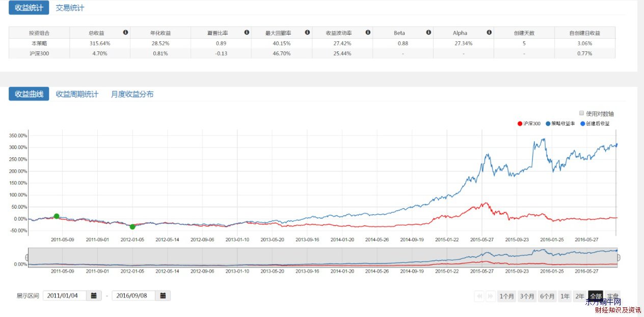This screenshot has height=317, width=644.
Task: Click the info icon beside 收益波动率
Action: (x=368, y=32)
